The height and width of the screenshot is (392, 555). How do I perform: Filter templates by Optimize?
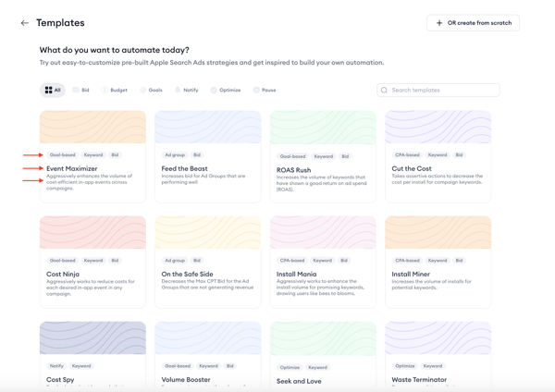click(226, 90)
